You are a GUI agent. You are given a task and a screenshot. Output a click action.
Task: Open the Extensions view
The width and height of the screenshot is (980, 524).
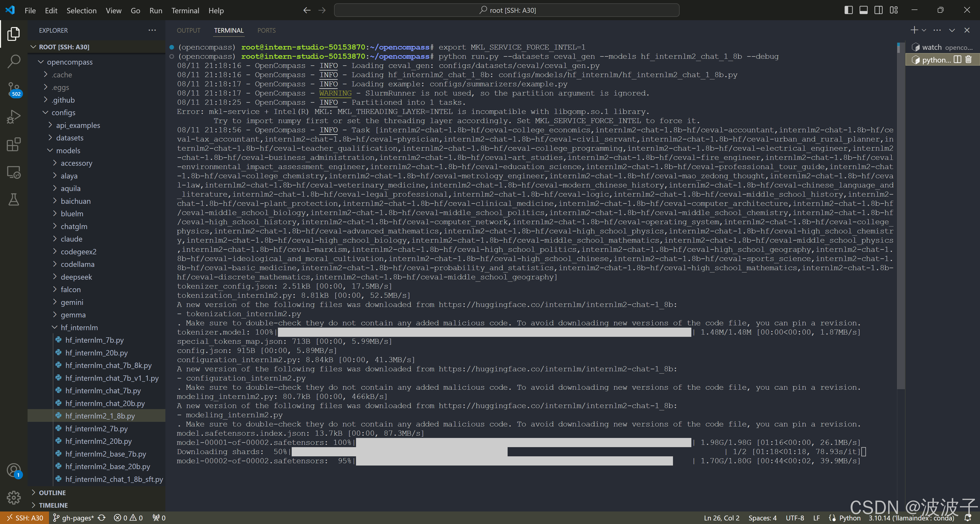(14, 145)
